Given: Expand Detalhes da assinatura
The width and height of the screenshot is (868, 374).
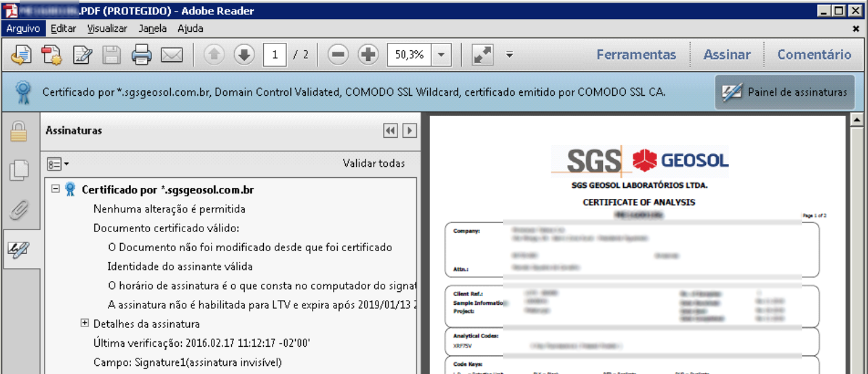Looking at the screenshot, I should click(85, 324).
